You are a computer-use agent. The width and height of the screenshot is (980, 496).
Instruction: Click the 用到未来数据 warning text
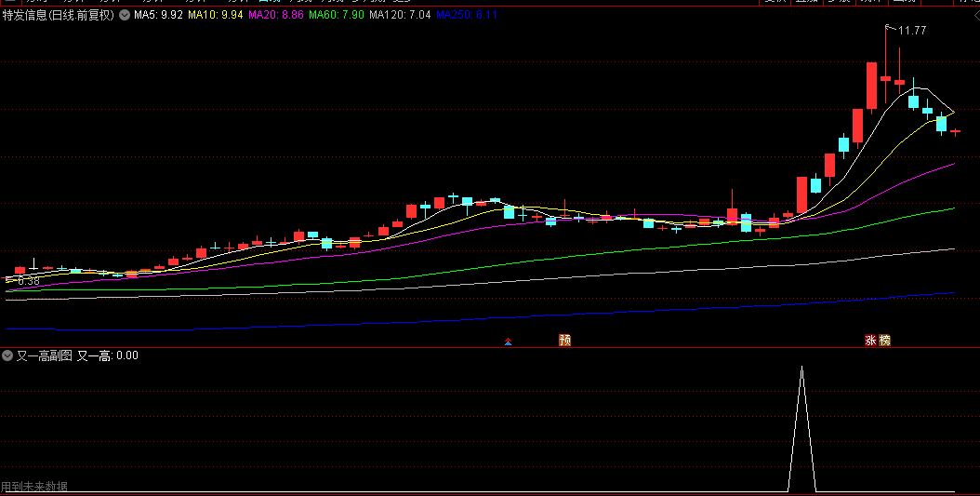click(34, 487)
